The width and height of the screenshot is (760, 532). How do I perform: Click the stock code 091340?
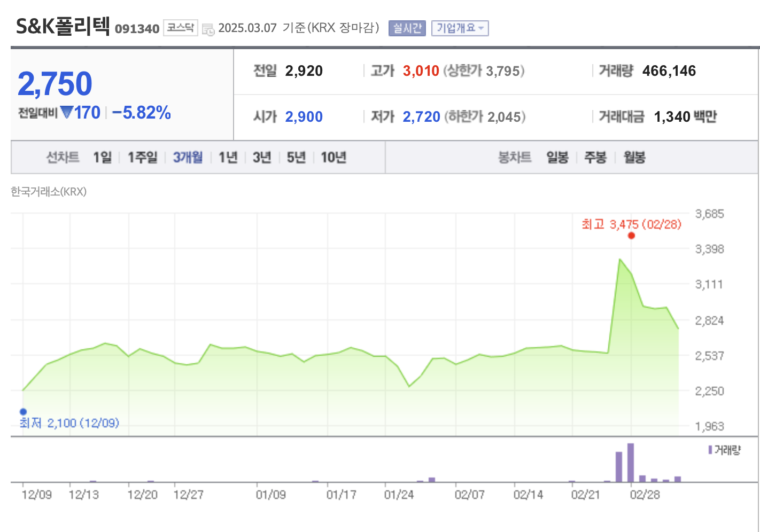[x=137, y=29]
